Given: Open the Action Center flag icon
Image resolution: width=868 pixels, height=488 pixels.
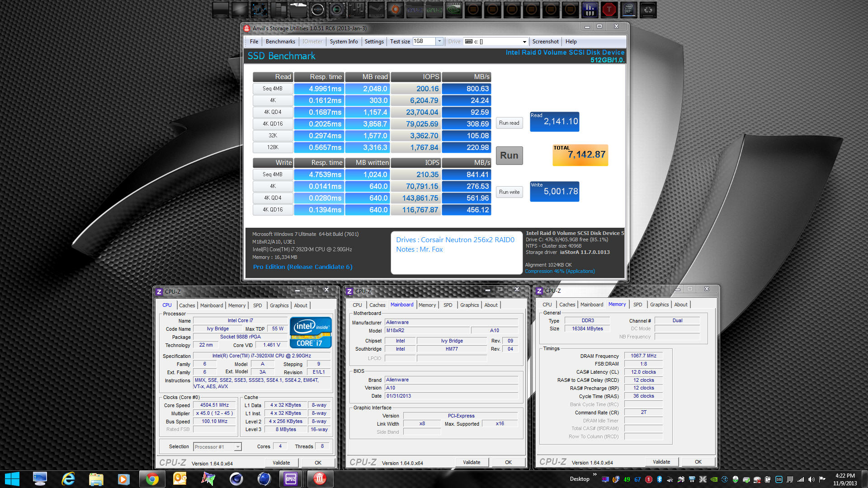Looking at the screenshot, I should click(822, 479).
